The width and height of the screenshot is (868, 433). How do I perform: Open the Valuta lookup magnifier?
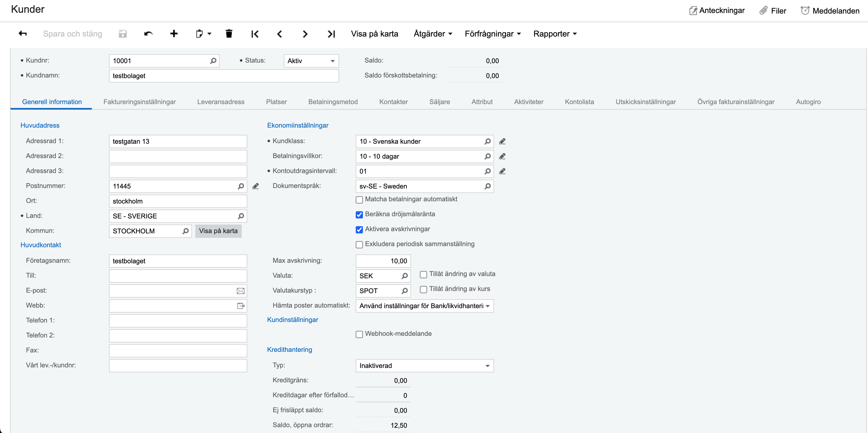click(404, 276)
